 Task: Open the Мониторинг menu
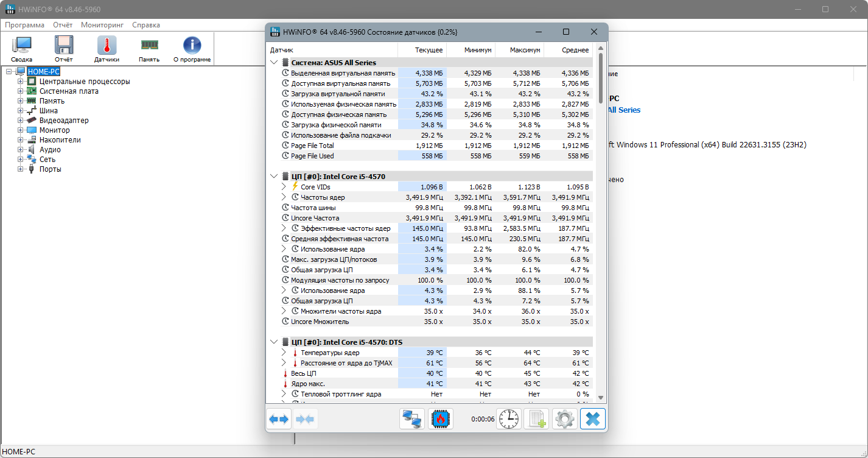102,25
